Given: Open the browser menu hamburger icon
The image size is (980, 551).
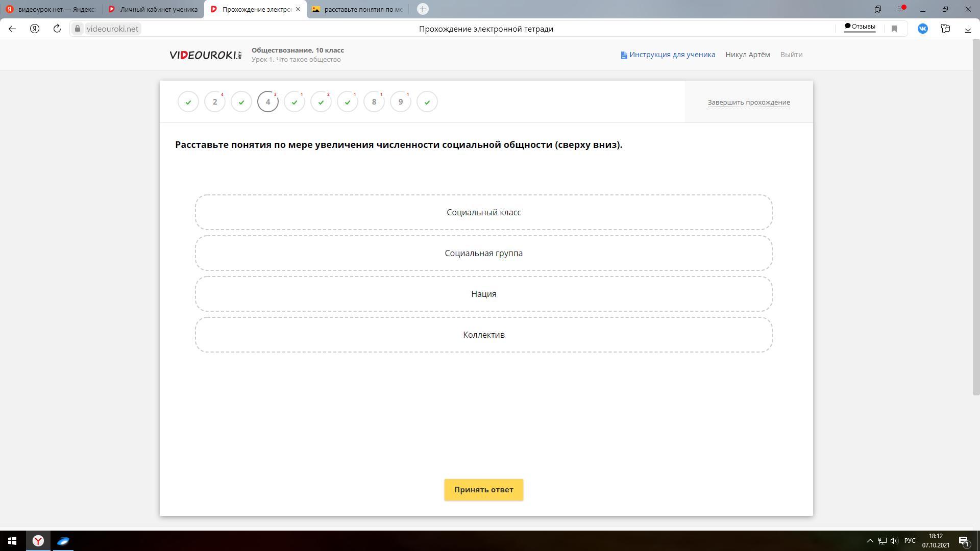Looking at the screenshot, I should click(901, 9).
